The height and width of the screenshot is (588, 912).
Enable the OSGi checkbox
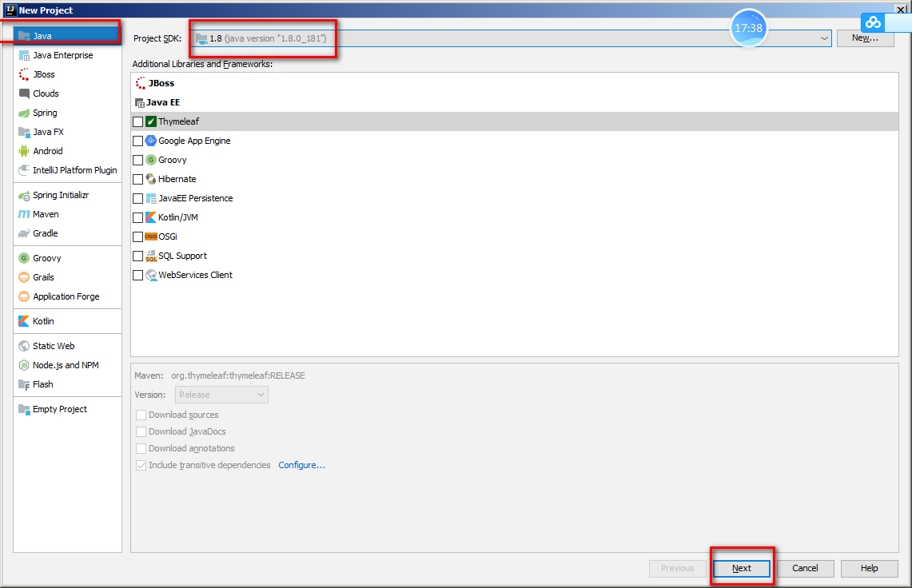coord(137,236)
